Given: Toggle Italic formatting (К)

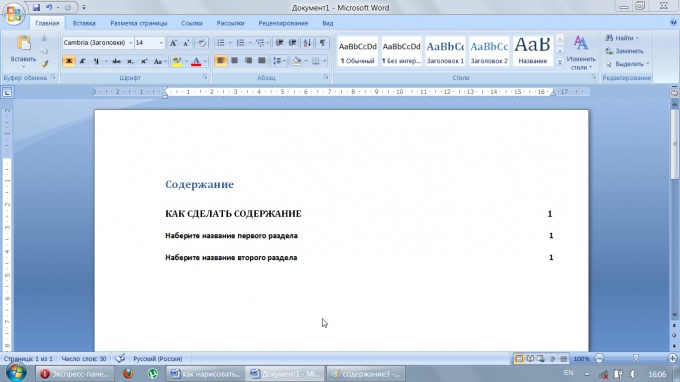Looking at the screenshot, I should click(82, 61).
